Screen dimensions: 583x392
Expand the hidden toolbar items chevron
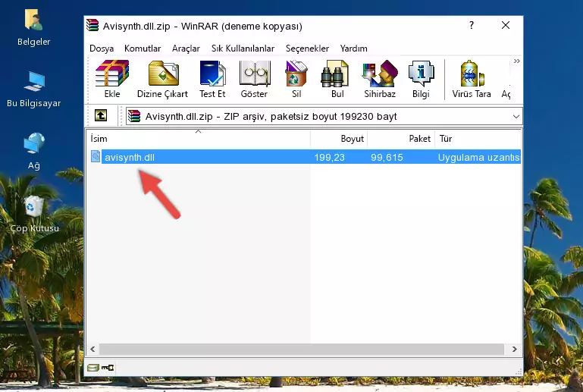517,61
